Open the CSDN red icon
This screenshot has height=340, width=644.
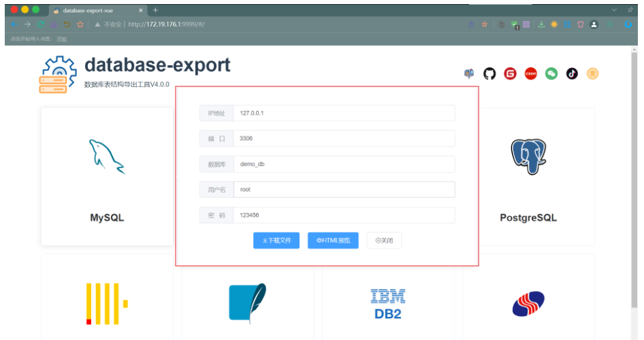click(530, 74)
